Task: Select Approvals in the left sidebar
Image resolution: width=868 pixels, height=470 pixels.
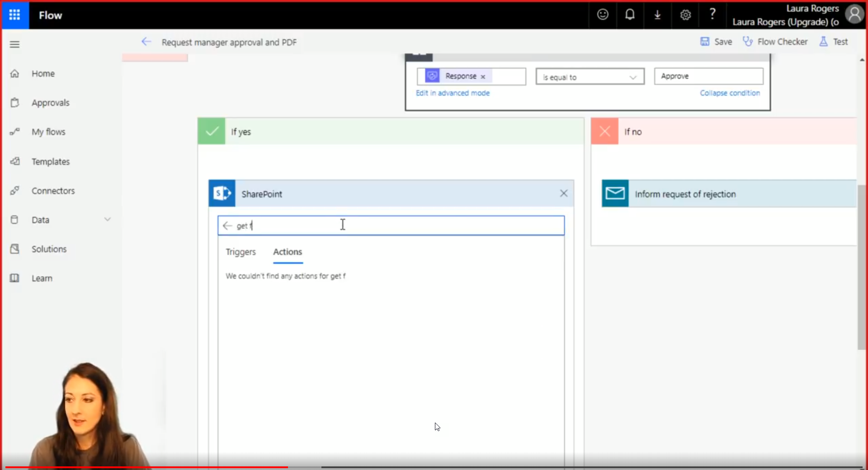Action: click(x=50, y=103)
